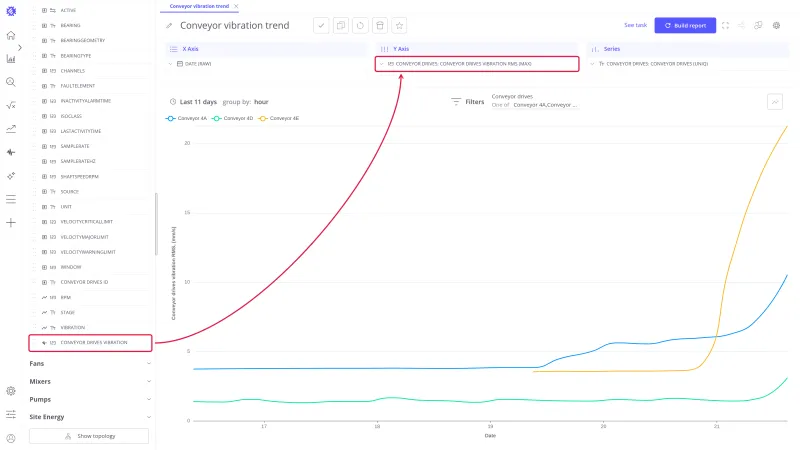Click the Y Axis panel header
Screen dimensions: 800x450
click(477, 49)
